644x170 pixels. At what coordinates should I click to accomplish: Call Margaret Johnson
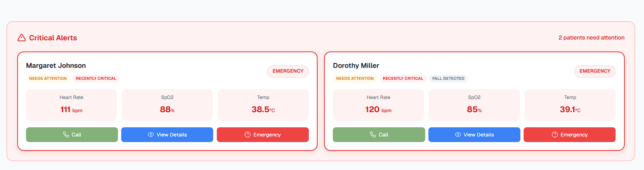click(72, 134)
